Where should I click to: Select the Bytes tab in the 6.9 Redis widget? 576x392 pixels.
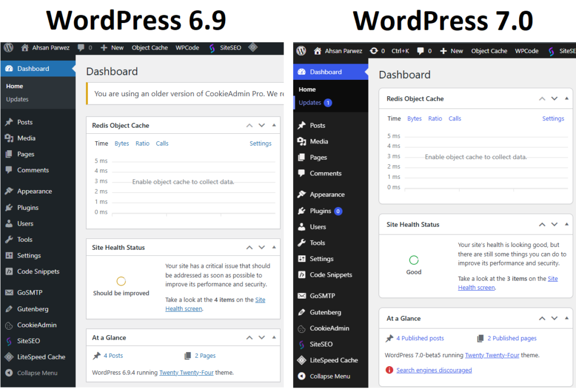(121, 143)
